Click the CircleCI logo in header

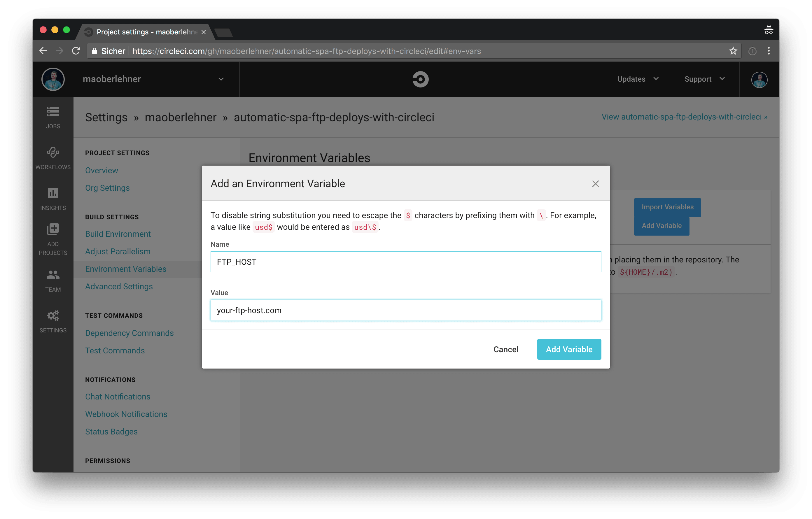pyautogui.click(x=420, y=79)
